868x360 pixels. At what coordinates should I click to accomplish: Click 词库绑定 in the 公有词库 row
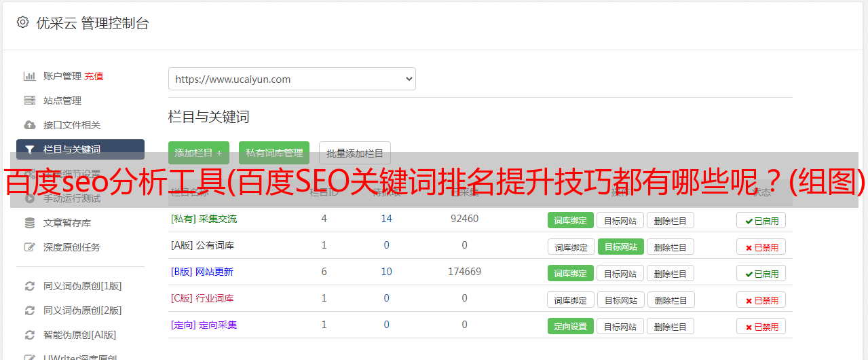pos(571,247)
